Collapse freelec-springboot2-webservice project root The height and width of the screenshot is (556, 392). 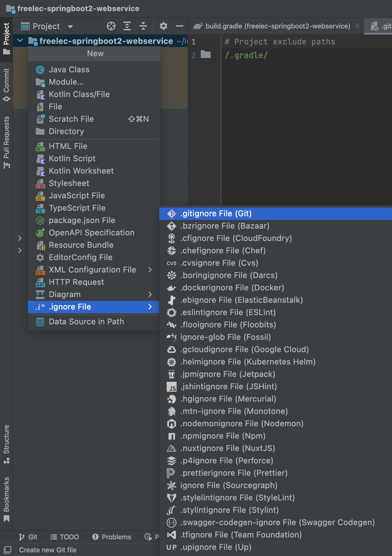20,41
